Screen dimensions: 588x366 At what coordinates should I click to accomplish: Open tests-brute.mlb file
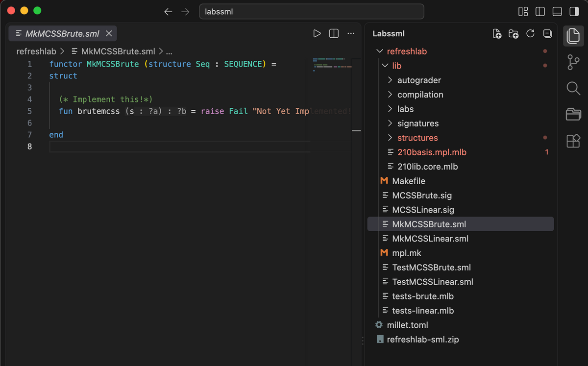[461, 296]
